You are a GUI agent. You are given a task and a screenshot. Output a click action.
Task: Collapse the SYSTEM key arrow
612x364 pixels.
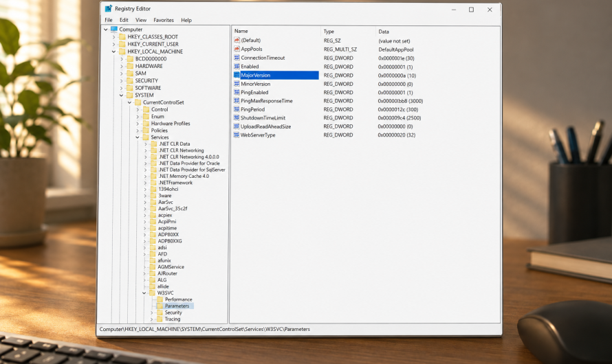122,95
